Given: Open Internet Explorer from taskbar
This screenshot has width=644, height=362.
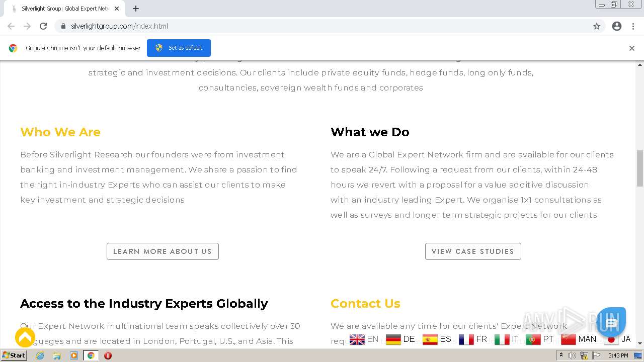Looking at the screenshot, I should (x=40, y=355).
